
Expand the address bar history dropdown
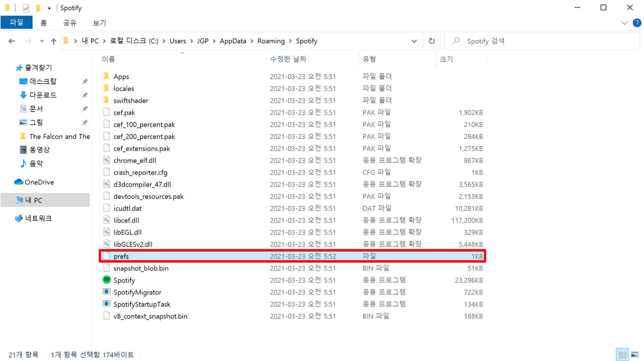click(414, 41)
